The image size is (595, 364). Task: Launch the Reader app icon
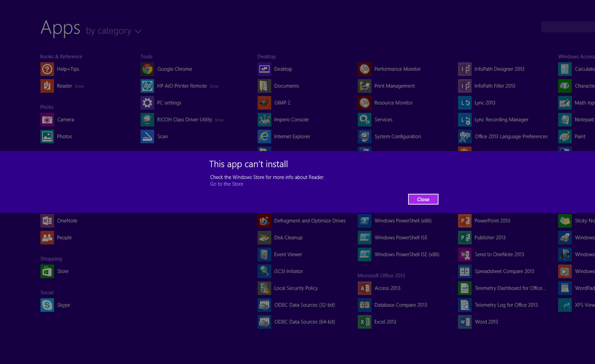click(47, 86)
